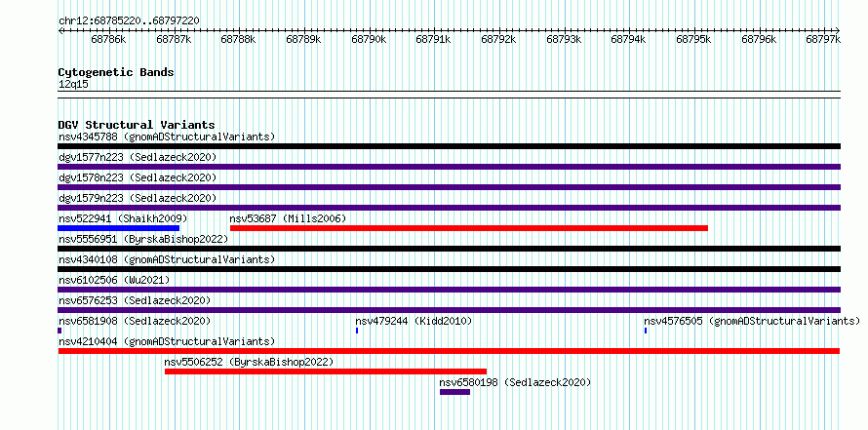
Task: Click the black bar under nsv4340108
Action: click(449, 269)
